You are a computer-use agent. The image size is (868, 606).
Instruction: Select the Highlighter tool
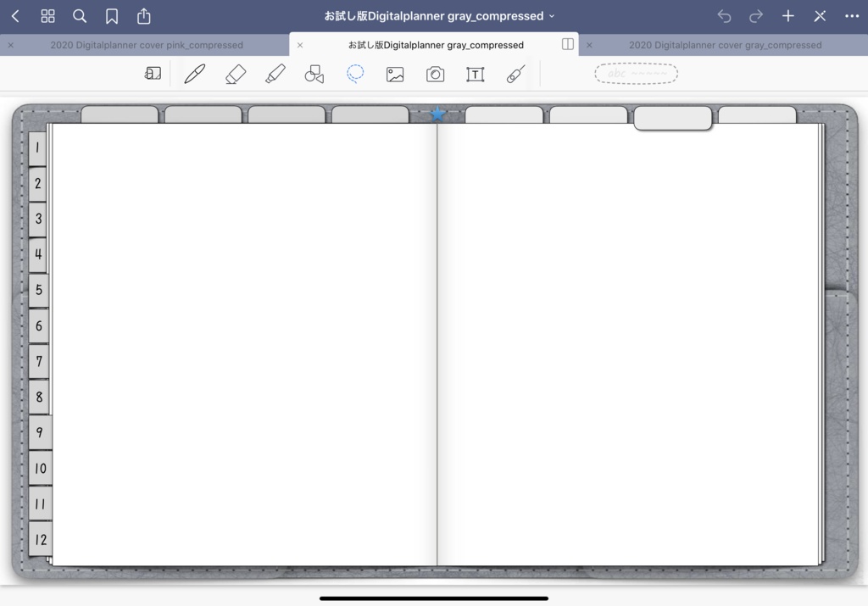tap(275, 74)
